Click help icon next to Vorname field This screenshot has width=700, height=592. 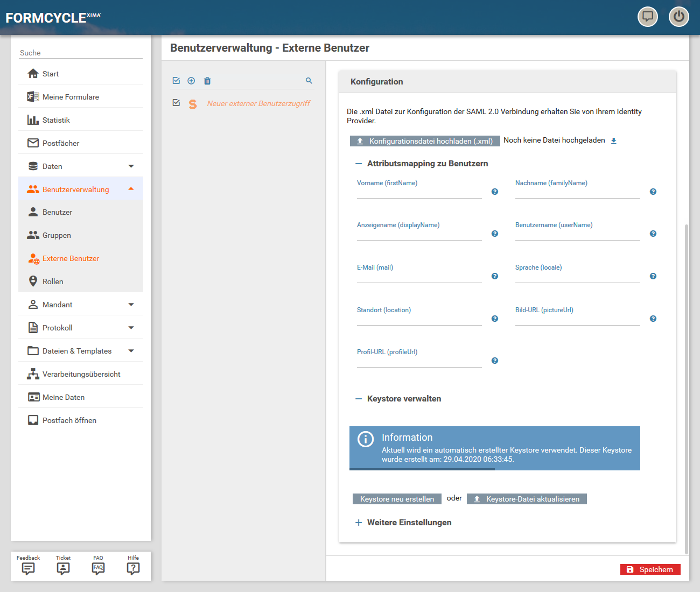click(x=495, y=192)
